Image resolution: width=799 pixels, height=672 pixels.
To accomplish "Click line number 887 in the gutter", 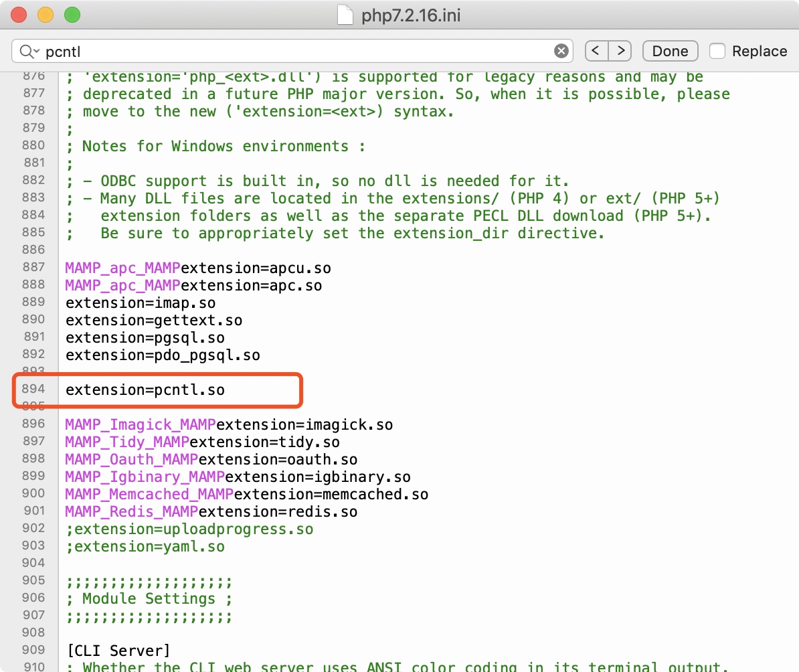I will tap(33, 266).
